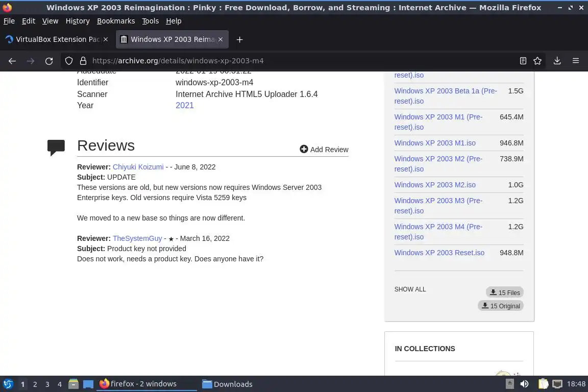Close the VirtualBox Extension Pack tab

click(106, 39)
